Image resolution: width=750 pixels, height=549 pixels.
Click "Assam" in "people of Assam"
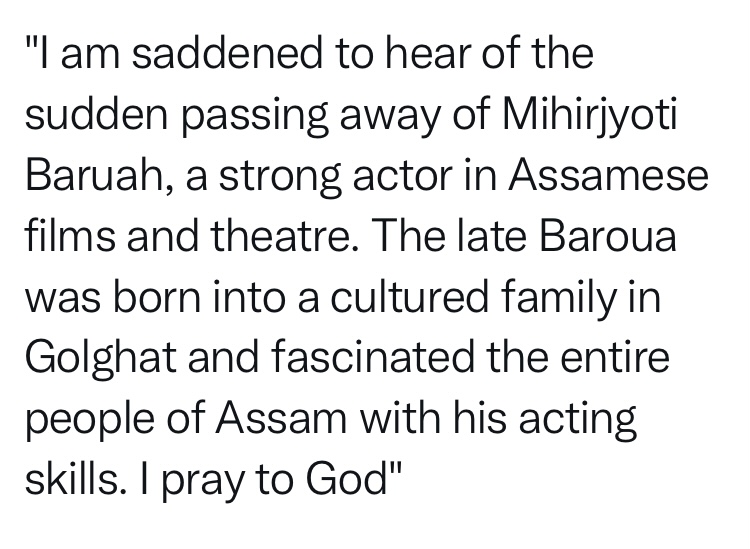(280, 417)
